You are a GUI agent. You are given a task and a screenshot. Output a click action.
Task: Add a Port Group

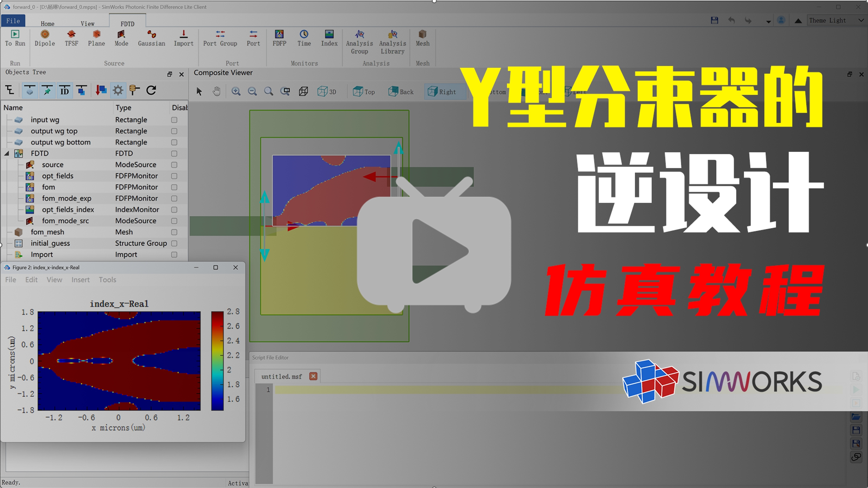pyautogui.click(x=220, y=38)
